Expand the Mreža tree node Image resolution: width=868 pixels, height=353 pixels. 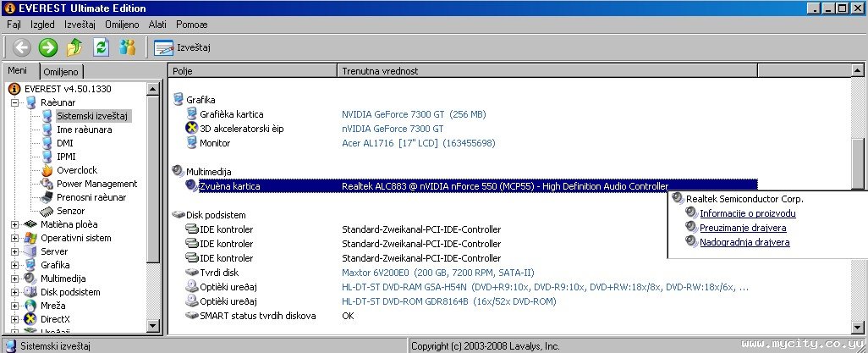[x=15, y=306]
